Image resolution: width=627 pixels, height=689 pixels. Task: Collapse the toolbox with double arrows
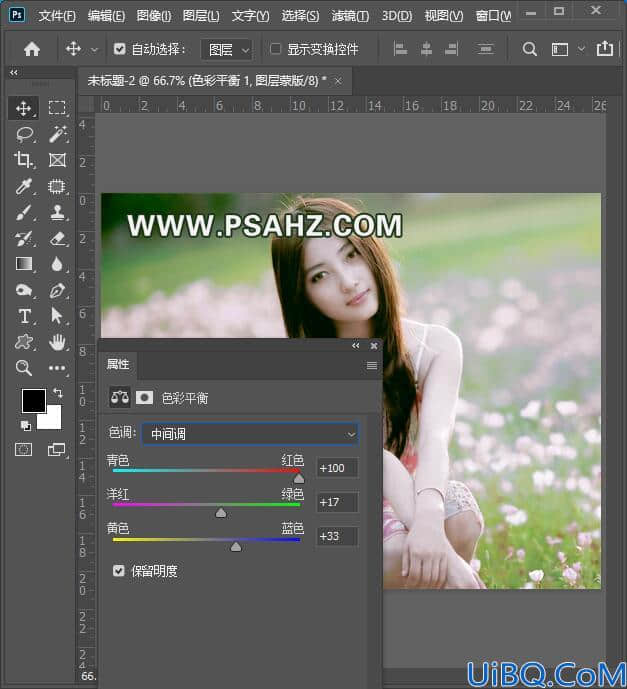pyautogui.click(x=14, y=73)
